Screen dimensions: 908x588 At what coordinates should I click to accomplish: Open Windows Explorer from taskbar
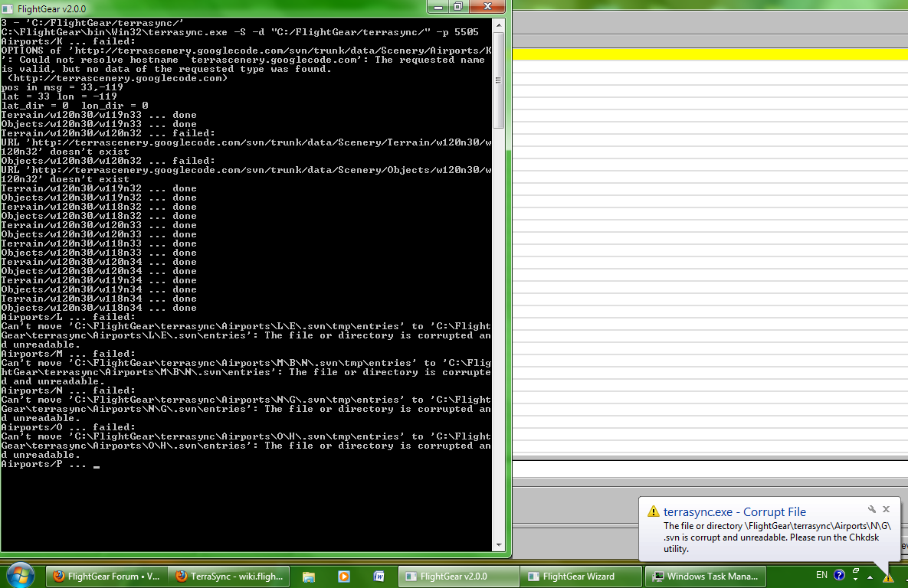(309, 577)
